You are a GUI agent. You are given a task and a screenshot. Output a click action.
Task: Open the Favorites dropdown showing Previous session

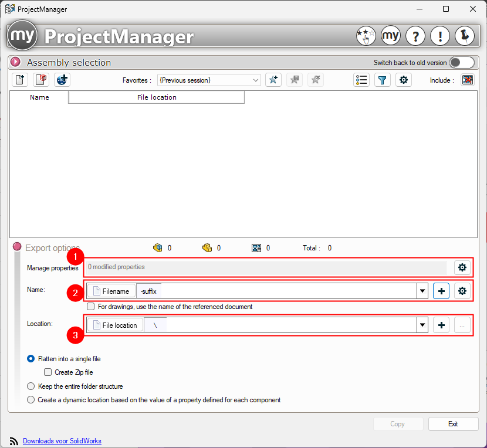256,80
